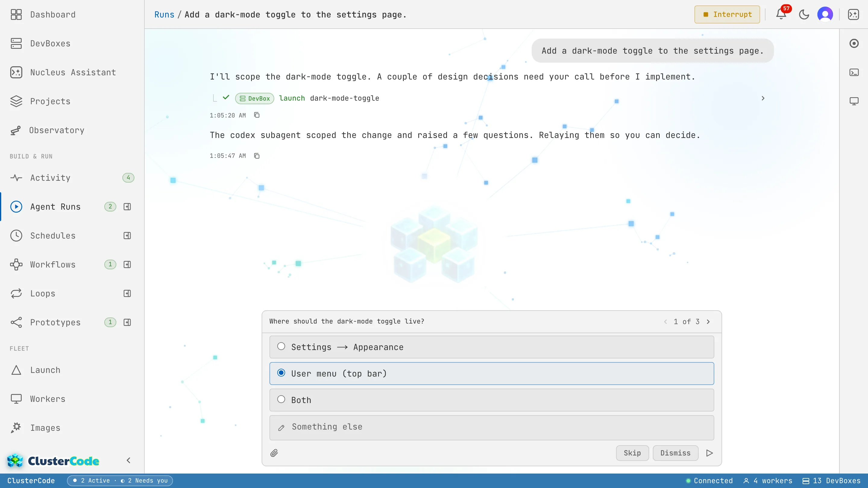Open Activity with 4 badge

coord(72,178)
